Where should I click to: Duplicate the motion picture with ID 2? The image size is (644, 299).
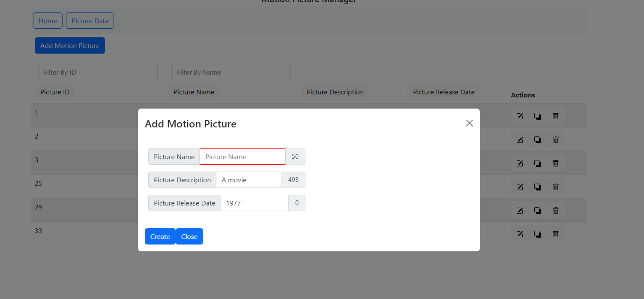(537, 139)
